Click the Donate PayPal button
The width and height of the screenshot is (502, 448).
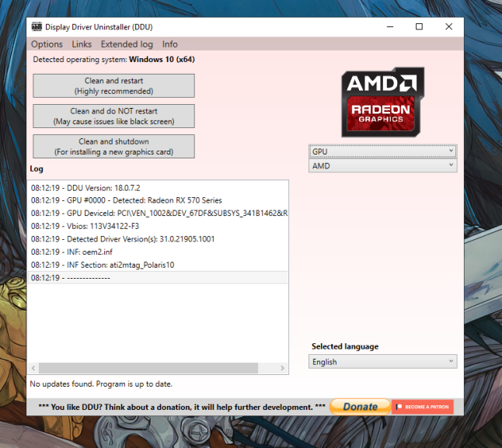coord(359,407)
